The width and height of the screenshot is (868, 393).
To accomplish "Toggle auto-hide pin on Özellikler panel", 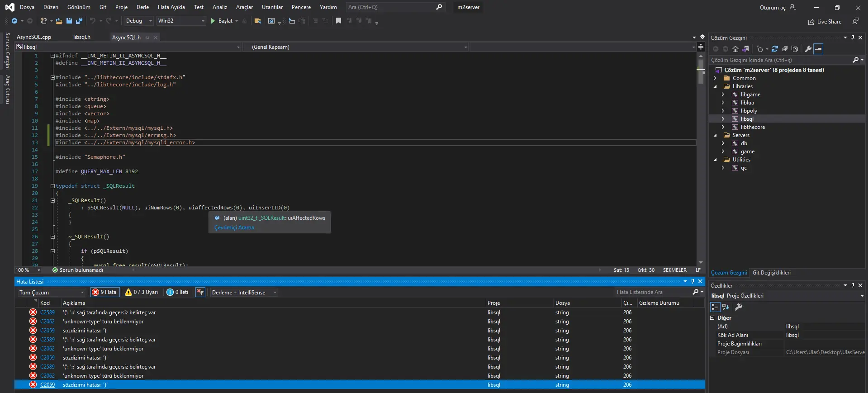I will tap(853, 285).
